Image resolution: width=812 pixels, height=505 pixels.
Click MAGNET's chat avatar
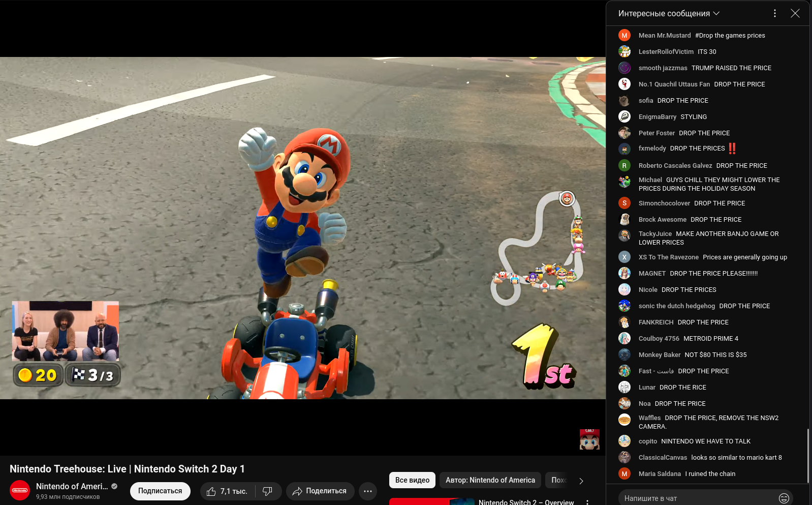(x=624, y=273)
